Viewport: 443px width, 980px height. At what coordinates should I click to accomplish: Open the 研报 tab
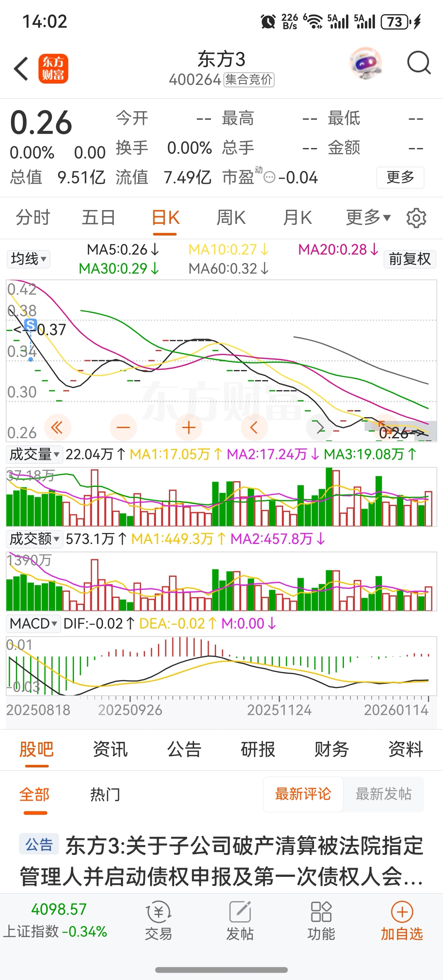(258, 750)
